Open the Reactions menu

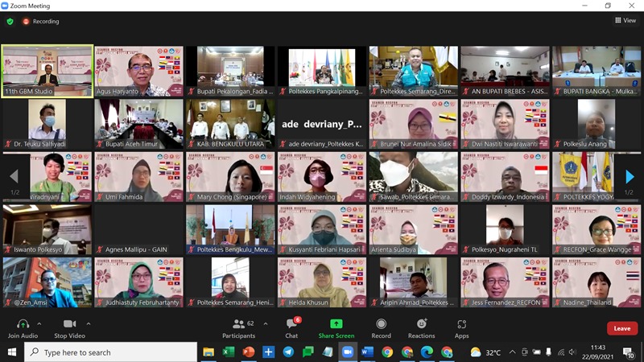pyautogui.click(x=421, y=323)
